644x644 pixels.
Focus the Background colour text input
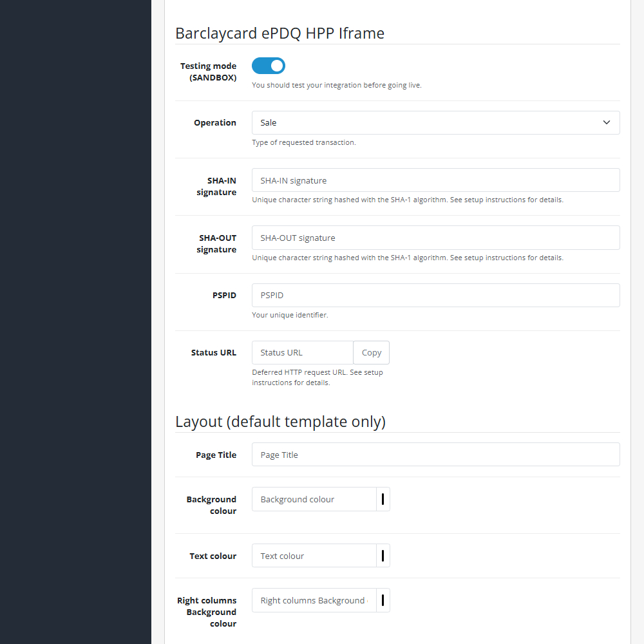(x=314, y=499)
